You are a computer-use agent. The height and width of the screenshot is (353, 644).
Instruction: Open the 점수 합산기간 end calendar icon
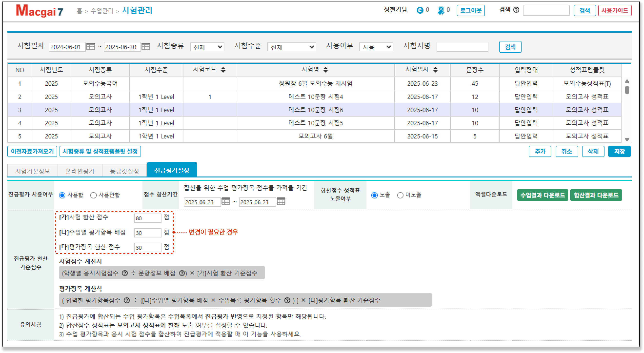[281, 201]
